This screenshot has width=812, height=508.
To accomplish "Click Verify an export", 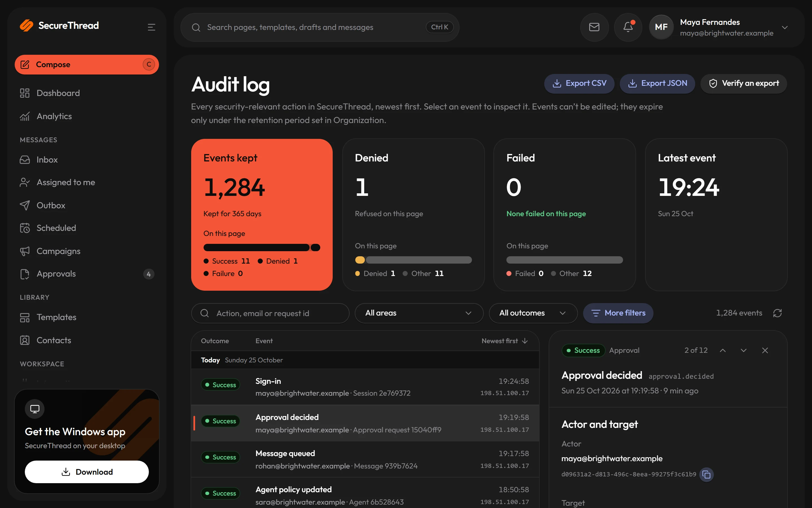I will 743,83.
